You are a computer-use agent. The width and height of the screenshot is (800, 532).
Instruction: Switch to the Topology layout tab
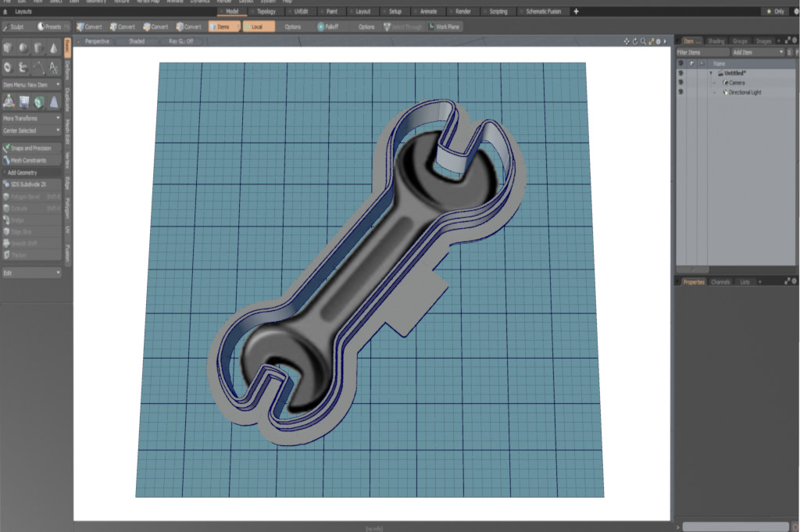point(266,12)
